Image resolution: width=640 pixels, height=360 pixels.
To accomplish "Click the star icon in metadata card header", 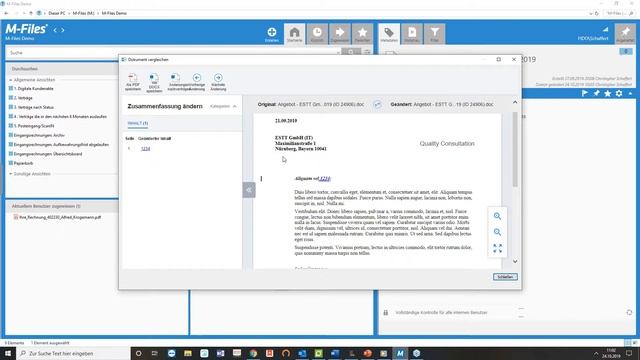I will pos(608,93).
